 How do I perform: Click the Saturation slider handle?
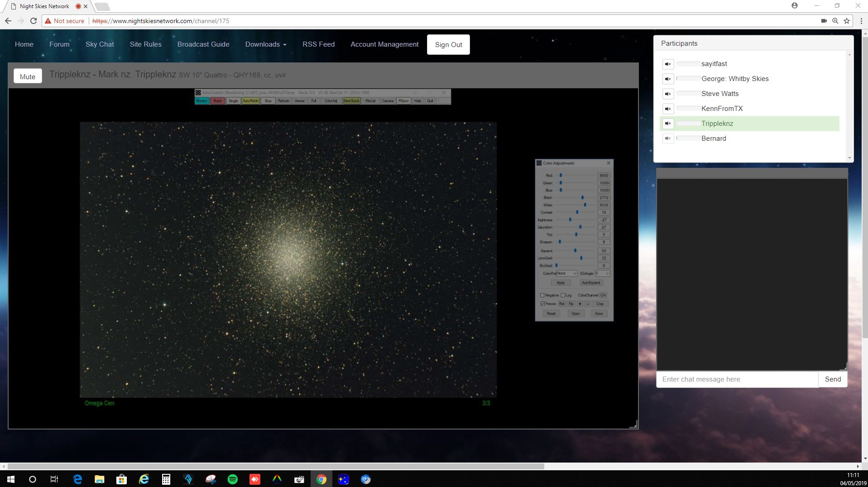click(580, 227)
